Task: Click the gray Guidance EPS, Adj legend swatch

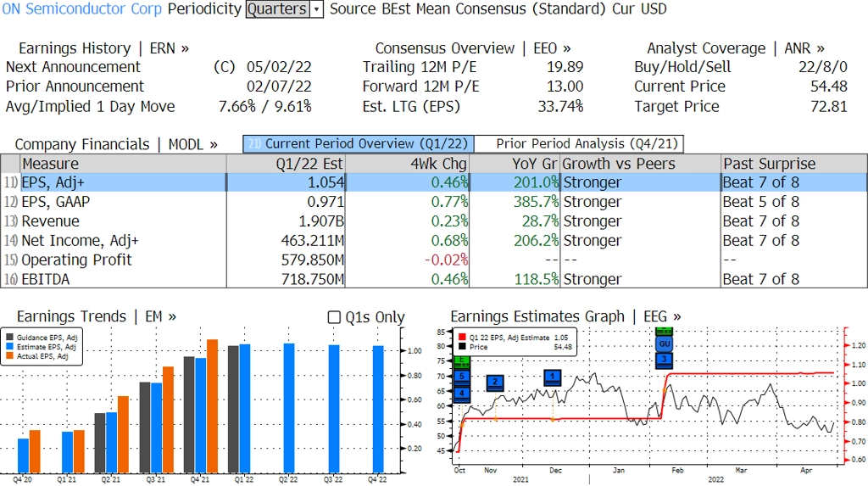Action: click(10, 338)
